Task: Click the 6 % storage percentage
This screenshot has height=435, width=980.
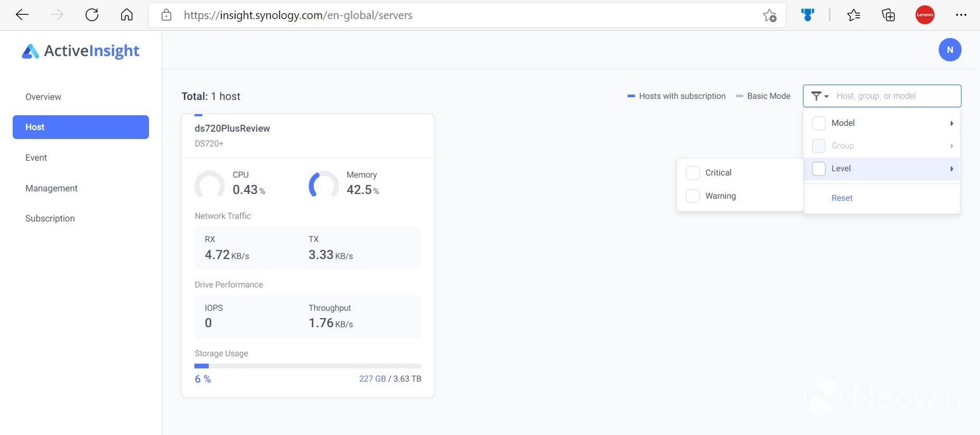Action: click(203, 379)
